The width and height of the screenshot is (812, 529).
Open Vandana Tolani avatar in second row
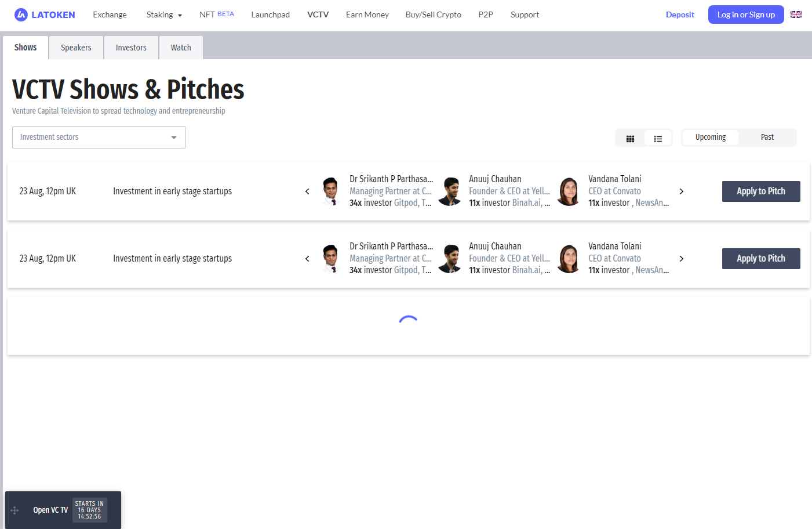[x=569, y=259]
